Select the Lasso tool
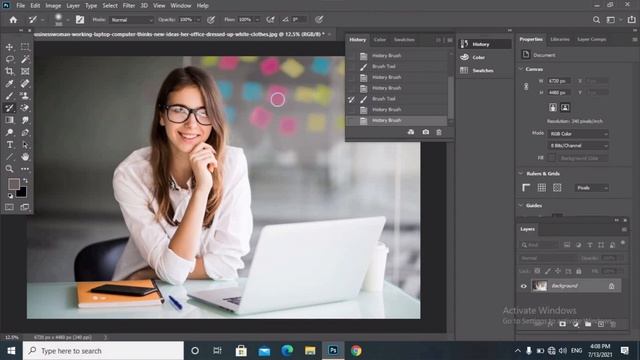 (9, 59)
